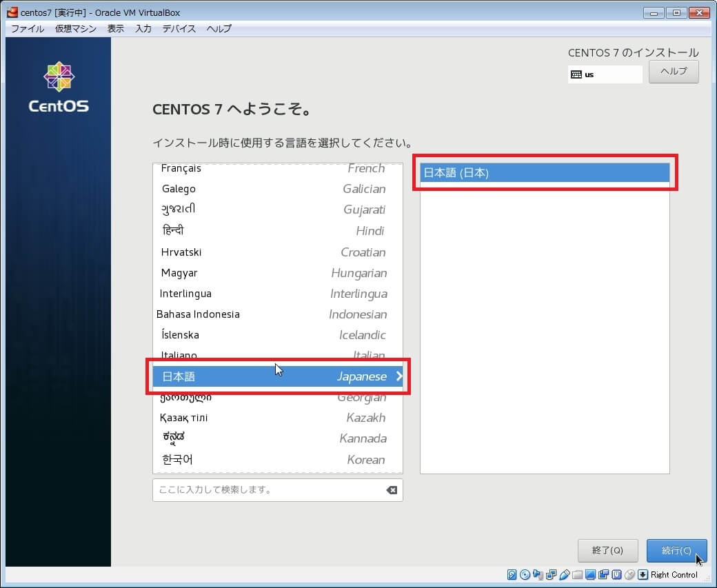Click the optical disc status icon
The image size is (717, 588).
coord(525,575)
